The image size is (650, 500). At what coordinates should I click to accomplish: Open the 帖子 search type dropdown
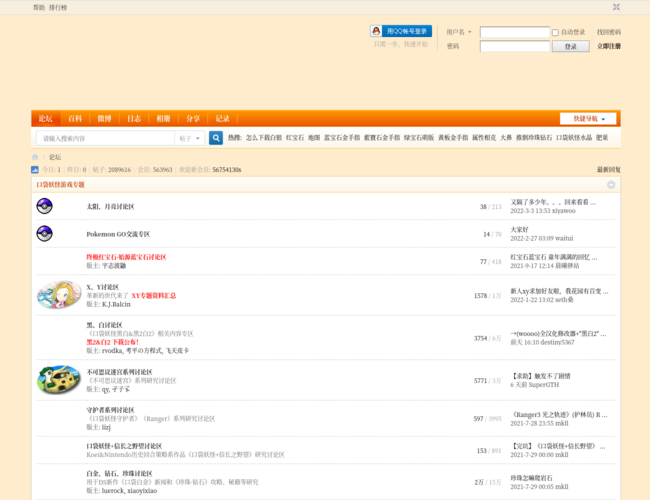point(189,138)
